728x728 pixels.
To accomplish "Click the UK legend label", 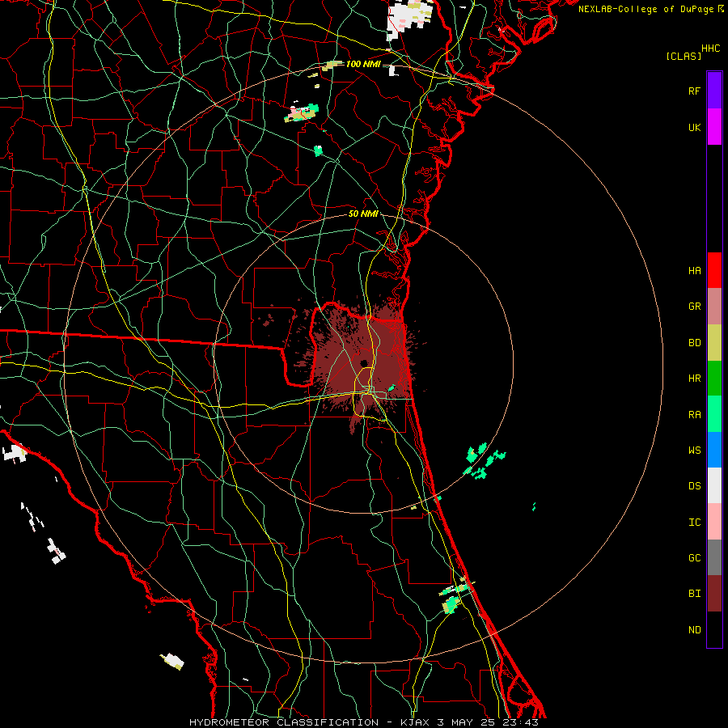I will [x=694, y=127].
